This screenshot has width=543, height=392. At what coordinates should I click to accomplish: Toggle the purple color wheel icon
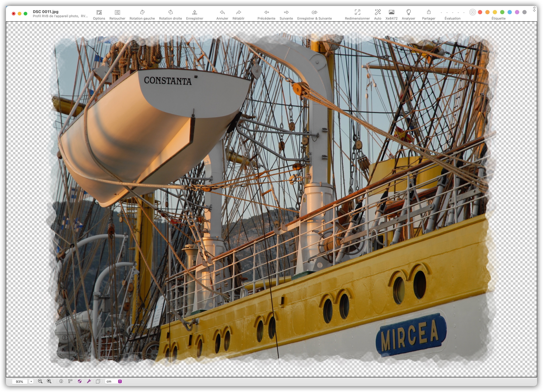coord(80,381)
